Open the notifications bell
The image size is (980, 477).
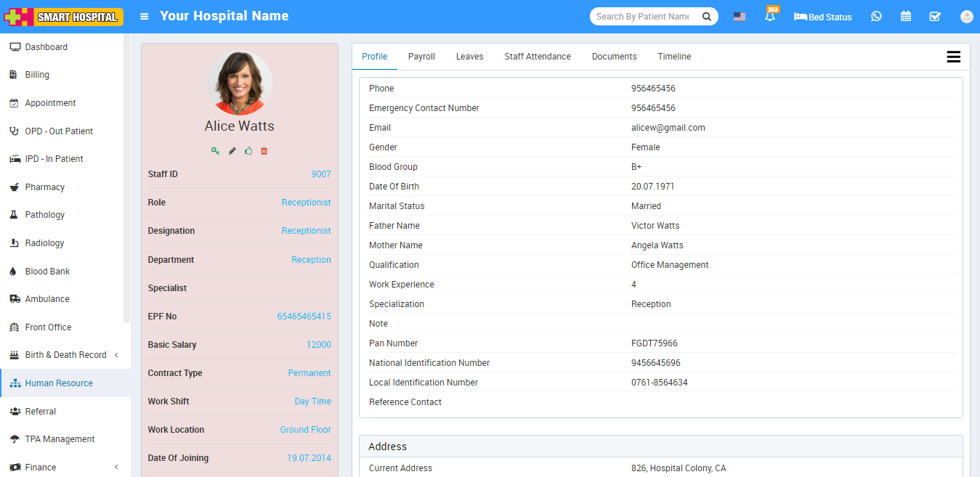coord(770,17)
